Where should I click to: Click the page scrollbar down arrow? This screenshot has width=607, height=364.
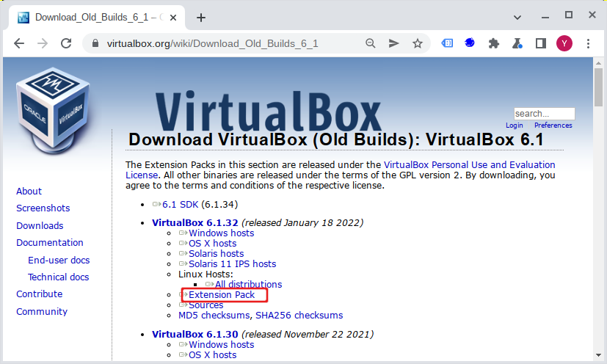[598, 355]
